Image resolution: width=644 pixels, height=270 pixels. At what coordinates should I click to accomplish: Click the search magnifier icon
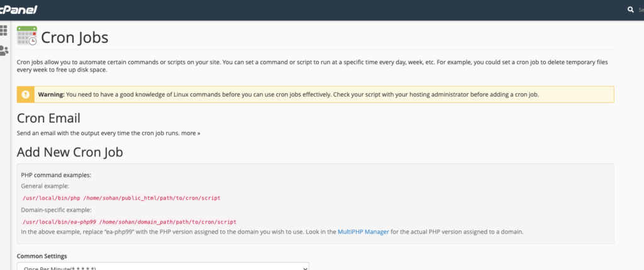tap(631, 9)
